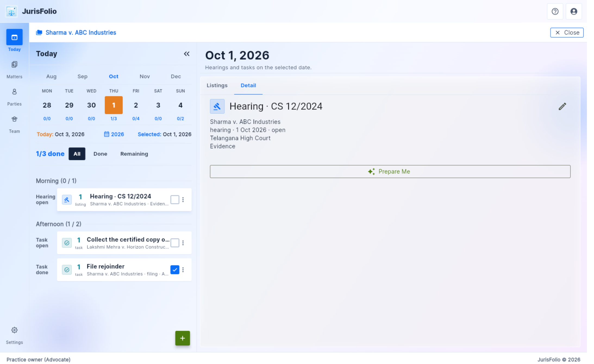
Task: Open the 2026 year calendar picker
Action: [x=114, y=134]
